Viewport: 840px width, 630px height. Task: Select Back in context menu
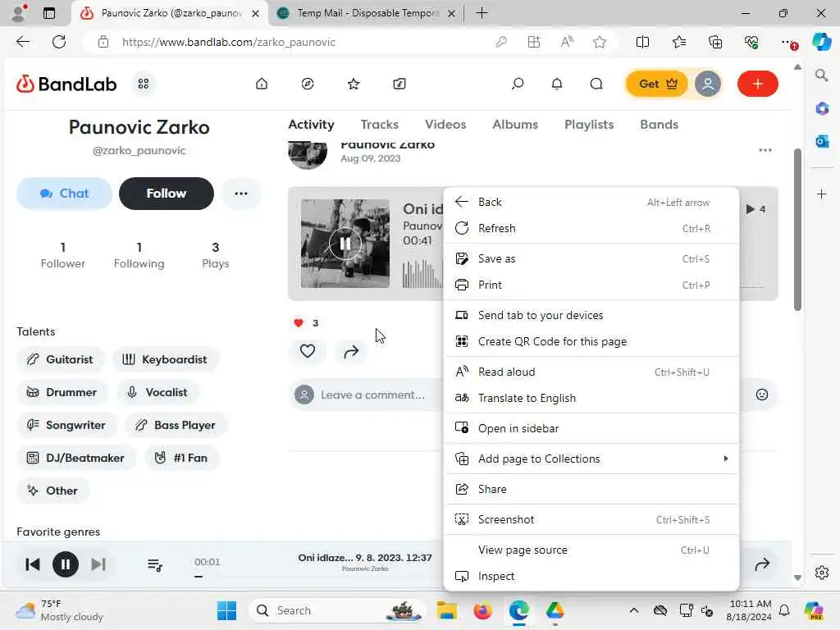pyautogui.click(x=592, y=202)
